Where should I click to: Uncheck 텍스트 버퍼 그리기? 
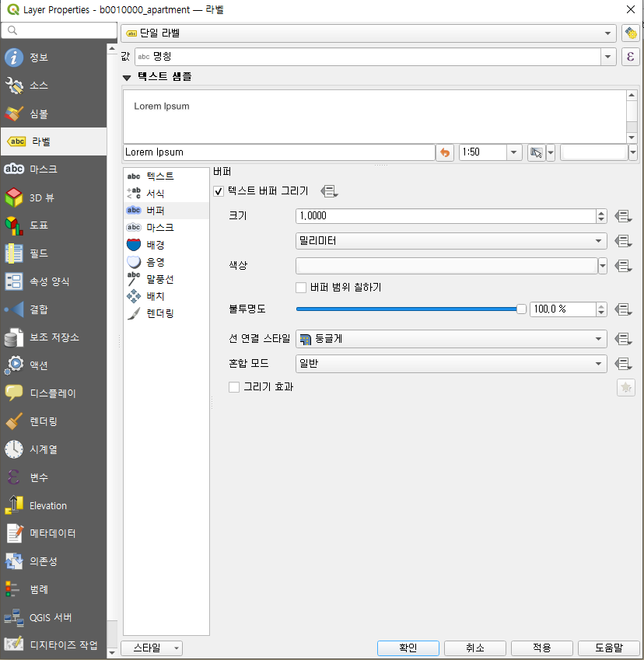coord(218,191)
